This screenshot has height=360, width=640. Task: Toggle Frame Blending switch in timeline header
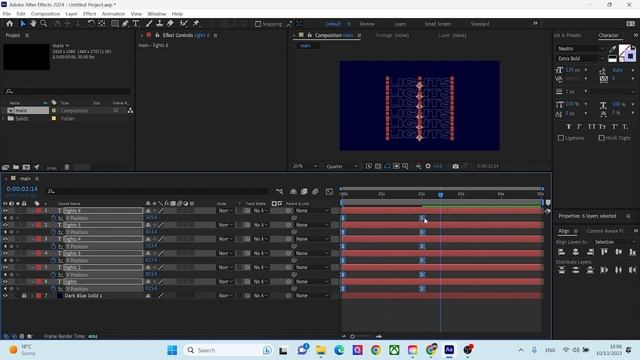(304, 191)
